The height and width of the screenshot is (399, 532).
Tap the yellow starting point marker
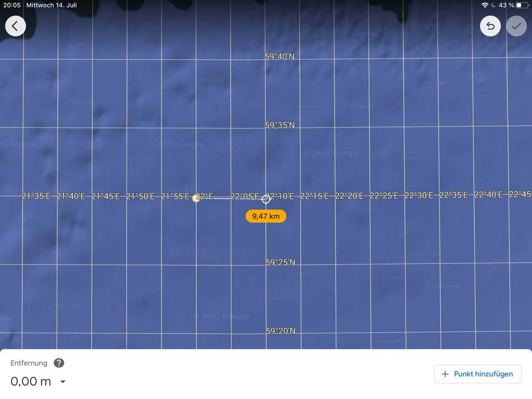tap(196, 199)
